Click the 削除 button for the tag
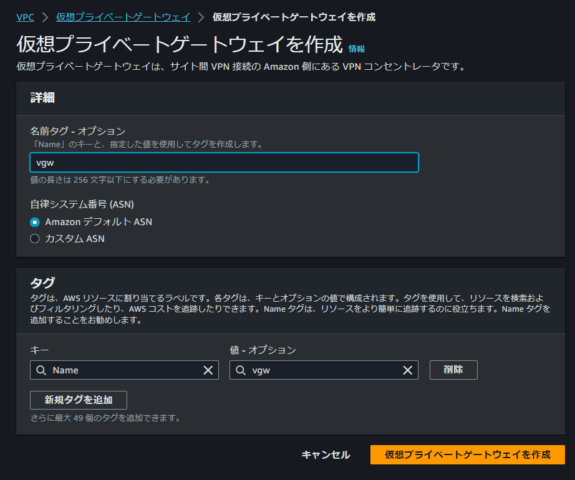 pos(453,370)
